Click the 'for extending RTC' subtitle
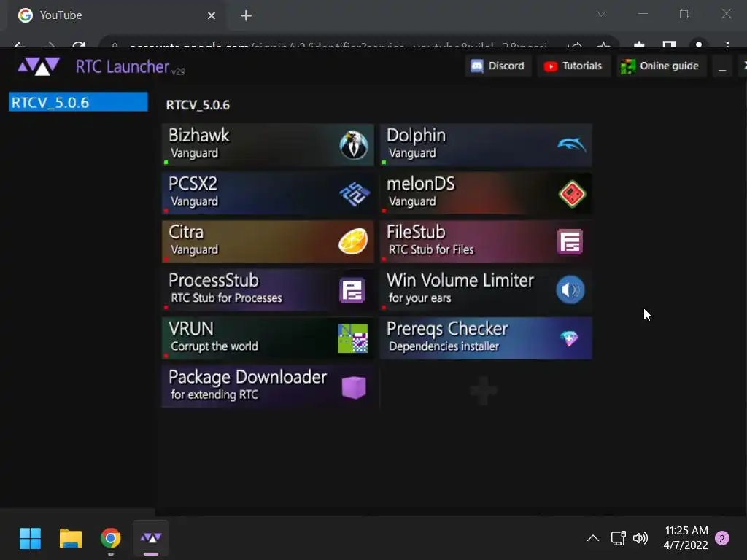The image size is (747, 560). click(214, 394)
